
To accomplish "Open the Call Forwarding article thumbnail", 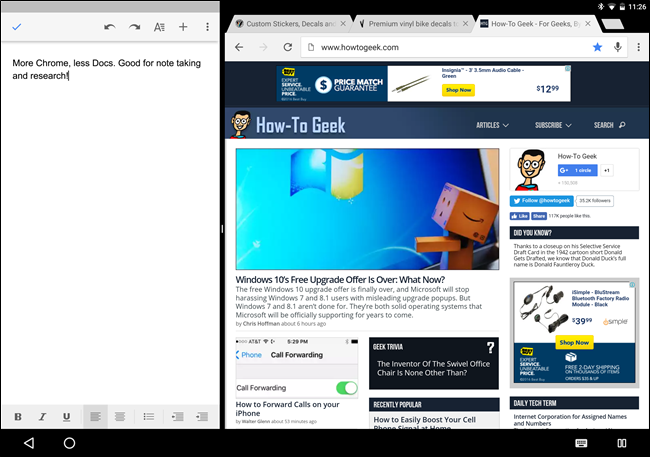I will tap(297, 367).
